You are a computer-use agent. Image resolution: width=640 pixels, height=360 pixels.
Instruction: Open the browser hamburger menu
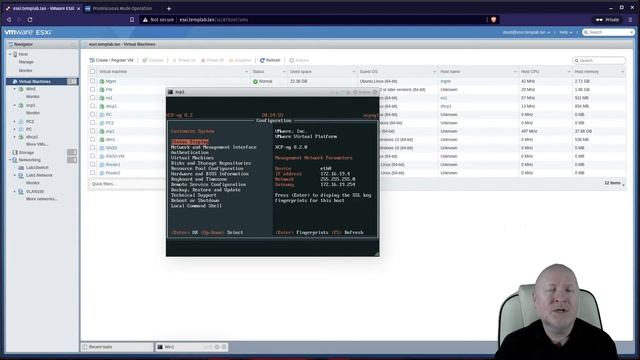click(x=631, y=20)
